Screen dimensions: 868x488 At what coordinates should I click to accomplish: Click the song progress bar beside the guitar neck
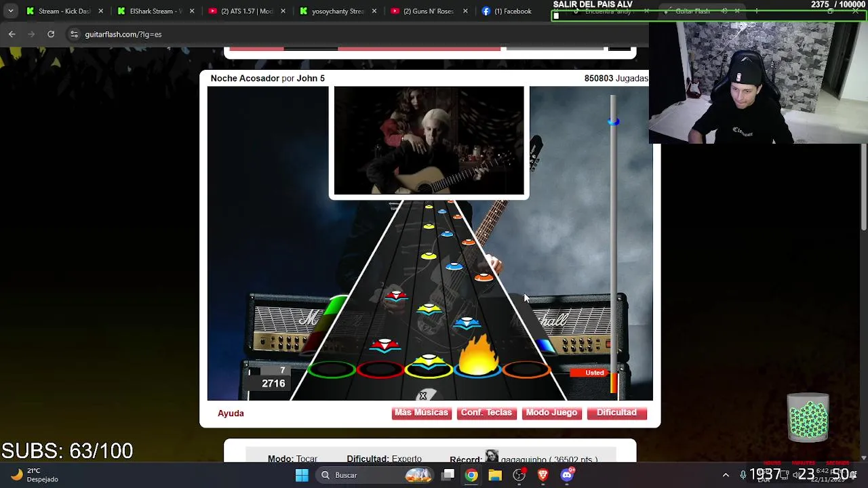613,244
